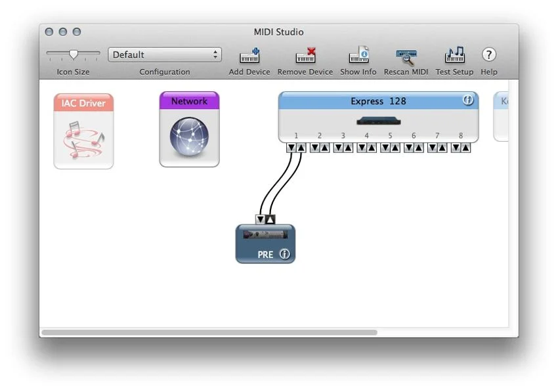Click the Icon Size slider thumb

74,54
